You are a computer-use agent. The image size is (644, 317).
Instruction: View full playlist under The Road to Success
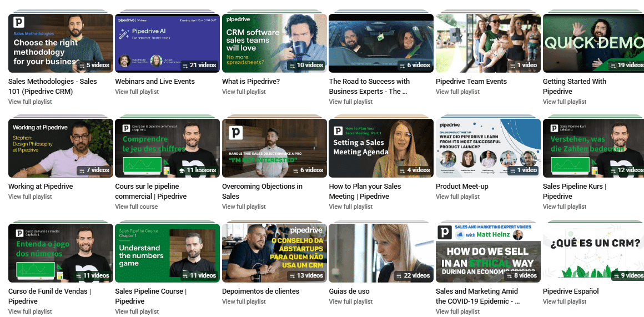tap(351, 102)
